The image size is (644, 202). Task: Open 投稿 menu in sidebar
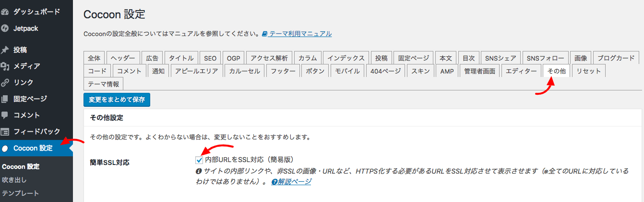(x=36, y=50)
